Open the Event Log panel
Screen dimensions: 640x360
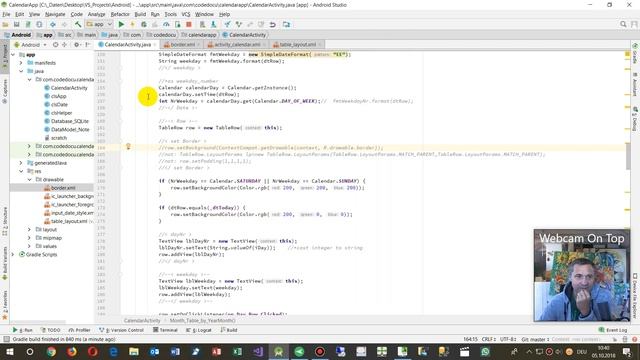(x=613, y=330)
